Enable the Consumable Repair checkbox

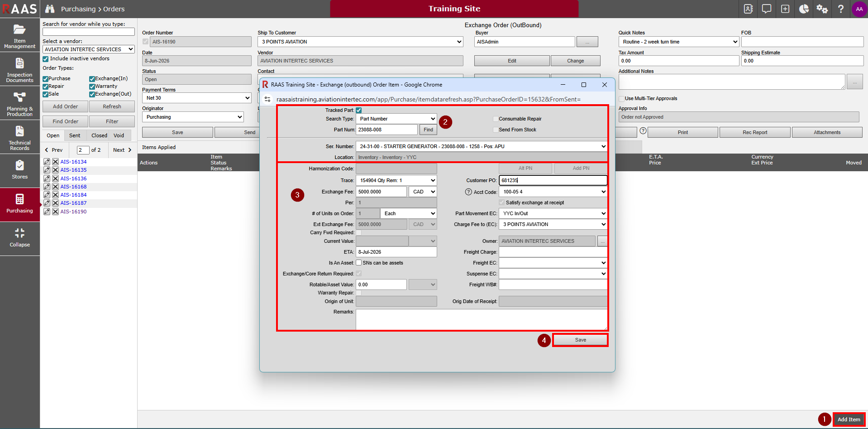click(496, 119)
